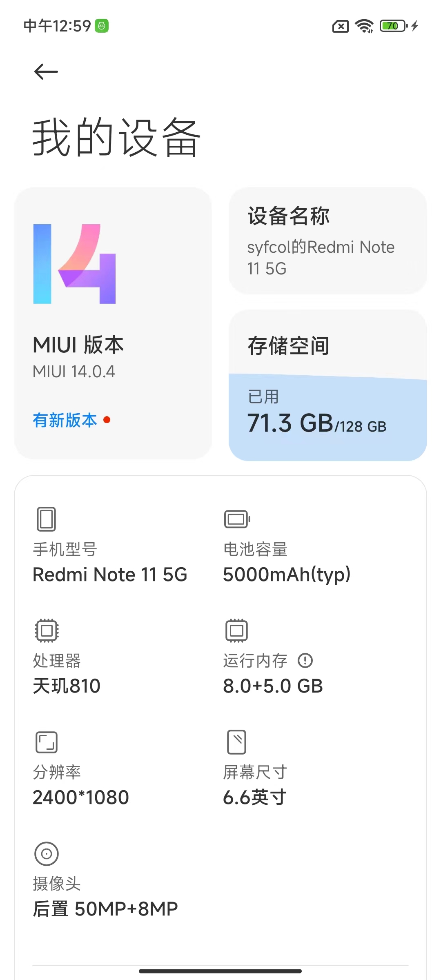This screenshot has height=980, width=441.
Task: Tap the Redmi Note 11 5G model text
Action: tap(110, 575)
